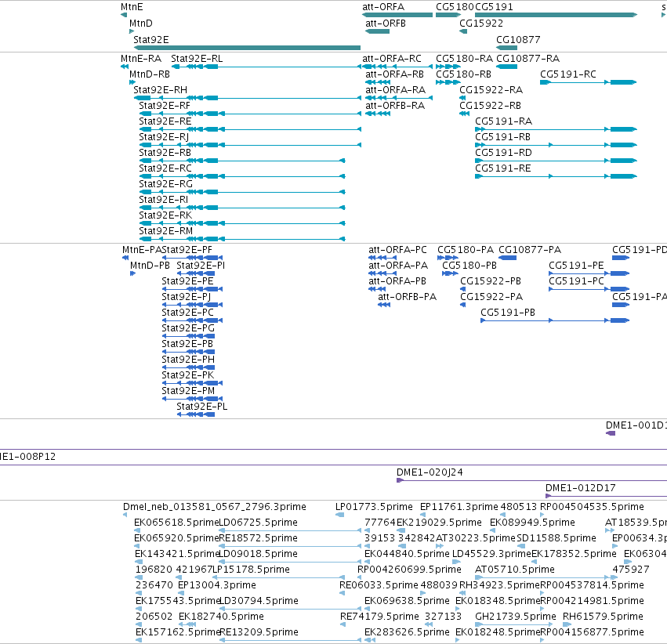Select the MtnD gene label

click(141, 24)
